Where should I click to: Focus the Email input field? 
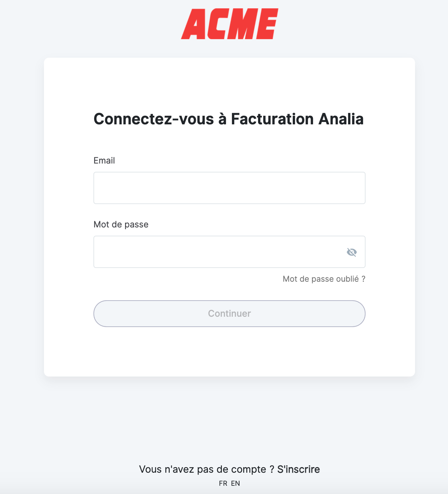229,188
